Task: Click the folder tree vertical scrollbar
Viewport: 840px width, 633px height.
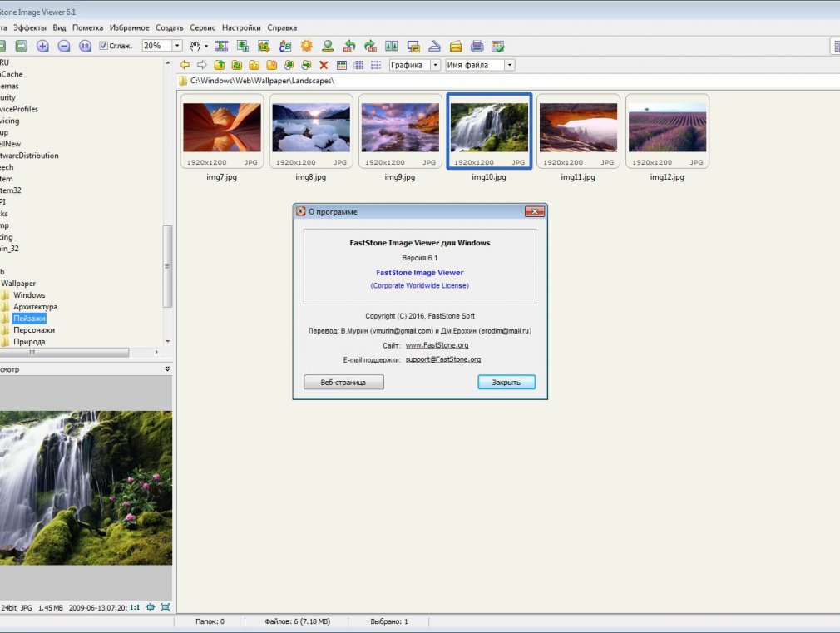Action: [167, 266]
